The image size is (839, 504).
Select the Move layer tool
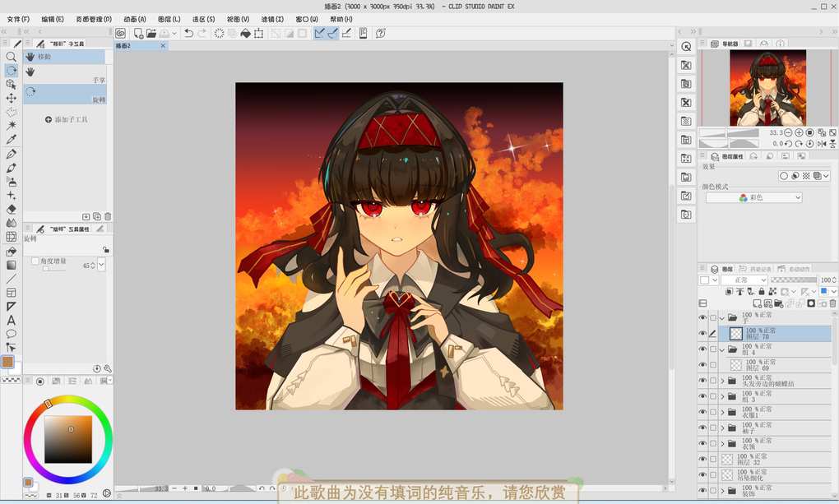pyautogui.click(x=11, y=98)
